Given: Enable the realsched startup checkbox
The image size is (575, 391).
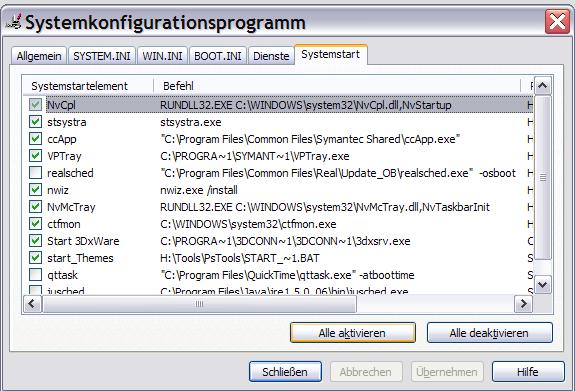Looking at the screenshot, I should pos(35,173).
